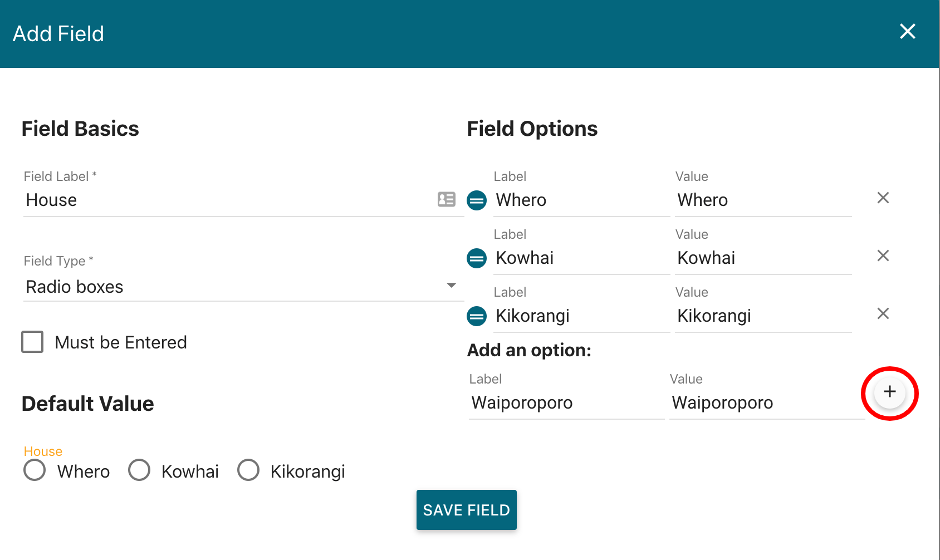Open the Field Type dropdown

(x=243, y=287)
